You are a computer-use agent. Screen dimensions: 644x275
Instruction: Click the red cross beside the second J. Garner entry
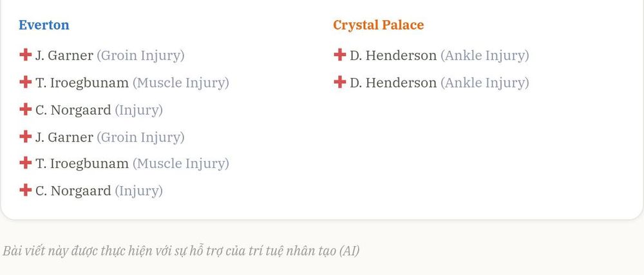point(26,136)
